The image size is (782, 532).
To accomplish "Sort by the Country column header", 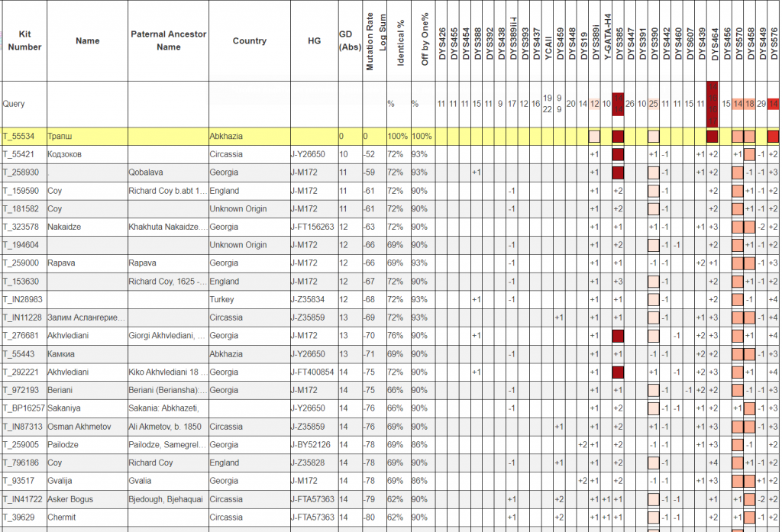I will coord(250,40).
